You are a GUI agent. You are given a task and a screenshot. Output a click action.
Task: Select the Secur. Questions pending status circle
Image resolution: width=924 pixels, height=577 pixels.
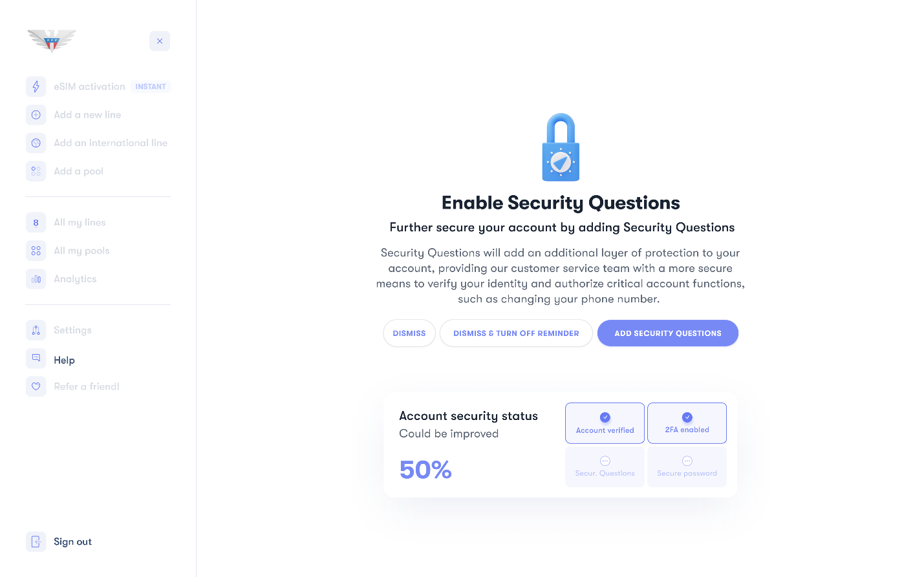pyautogui.click(x=605, y=461)
